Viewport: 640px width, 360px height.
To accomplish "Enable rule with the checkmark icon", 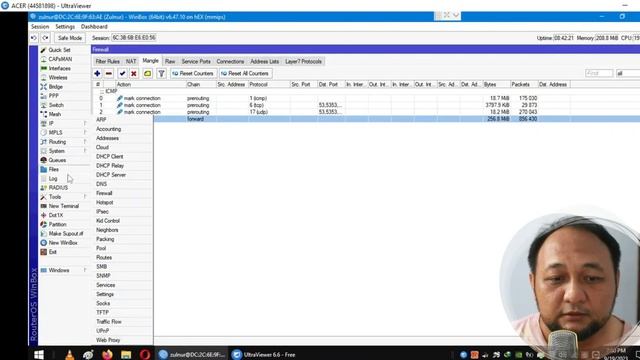I will click(122, 73).
